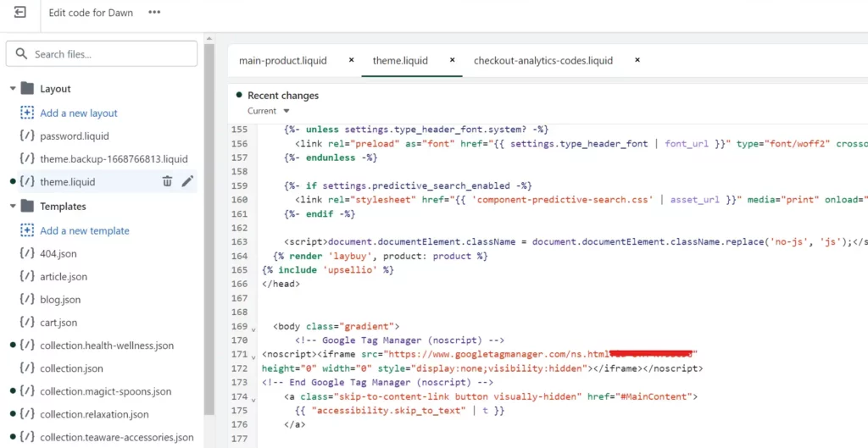Open password.liquid file
The height and width of the screenshot is (448, 868).
click(75, 136)
